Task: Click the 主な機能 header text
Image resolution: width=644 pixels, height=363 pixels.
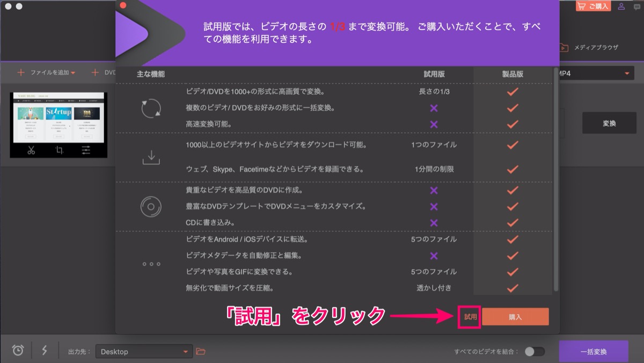Action: coord(151,74)
